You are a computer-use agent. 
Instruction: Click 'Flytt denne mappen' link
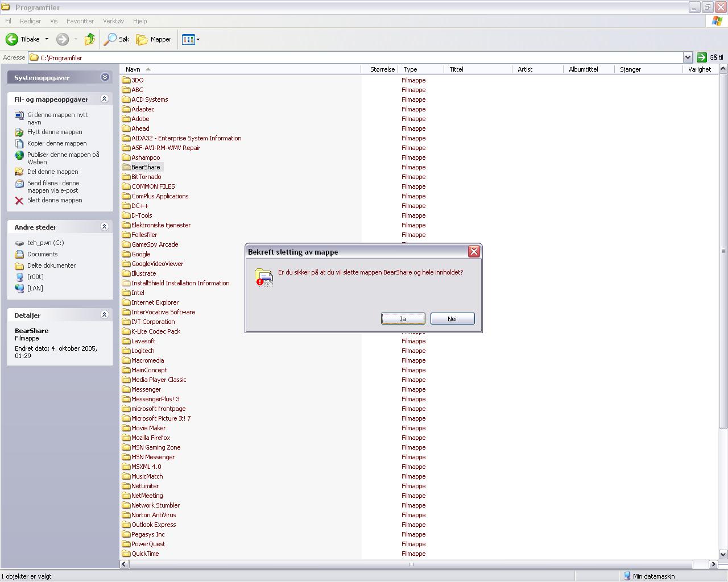(55, 132)
